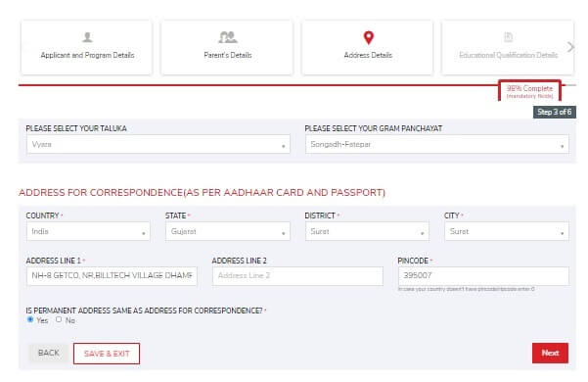Expand the City dropdown
Image resolution: width=588 pixels, height=382 pixels.
coord(507,231)
